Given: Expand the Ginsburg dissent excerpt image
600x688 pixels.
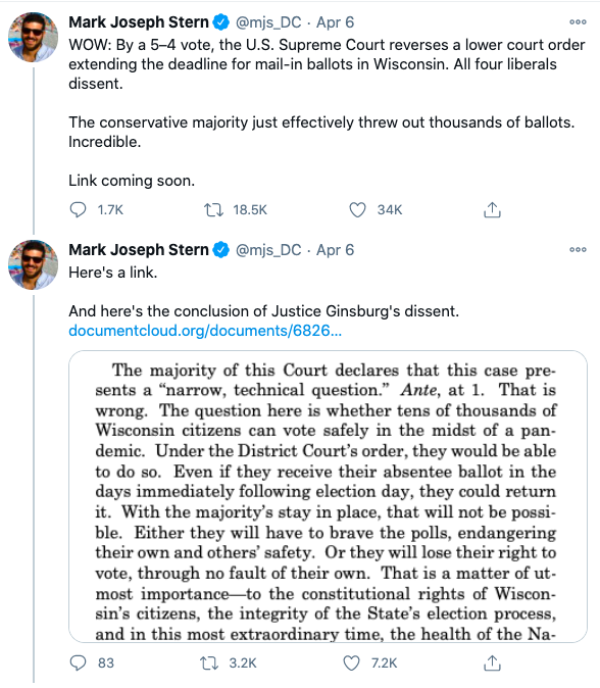Looking at the screenshot, I should (x=328, y=496).
